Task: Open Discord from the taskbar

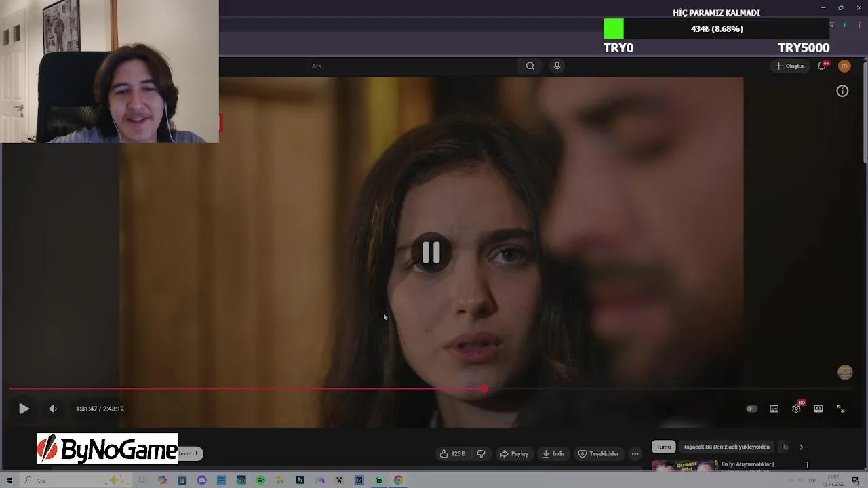Action: [201, 480]
